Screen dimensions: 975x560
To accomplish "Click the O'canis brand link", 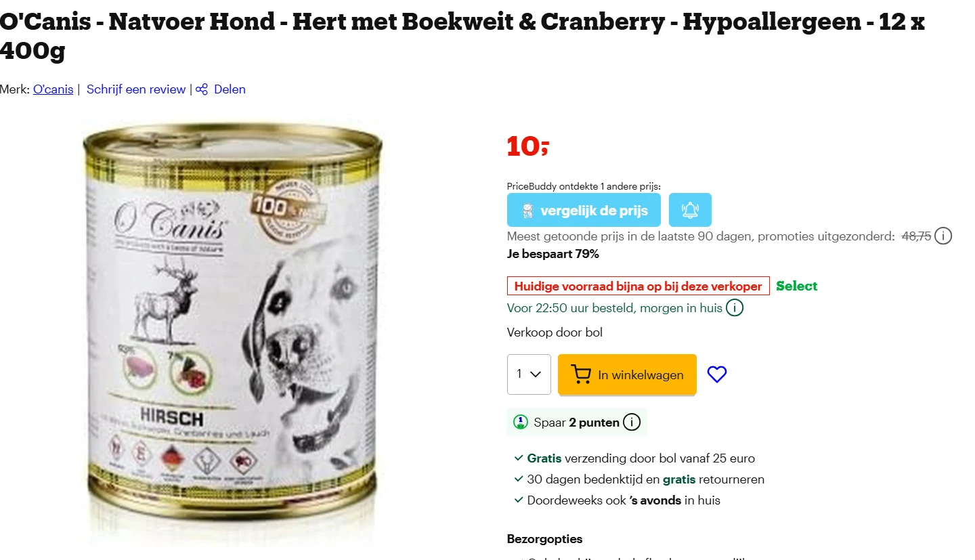I will pyautogui.click(x=53, y=89).
